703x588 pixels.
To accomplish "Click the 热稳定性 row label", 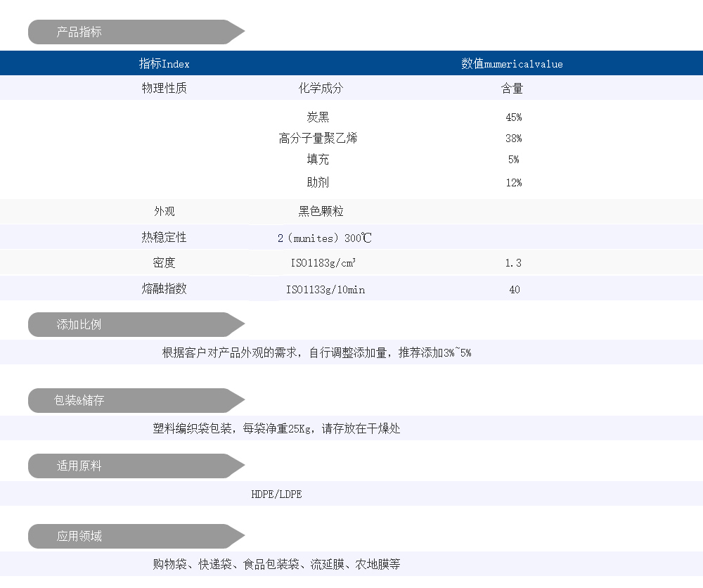I will coord(165,238).
